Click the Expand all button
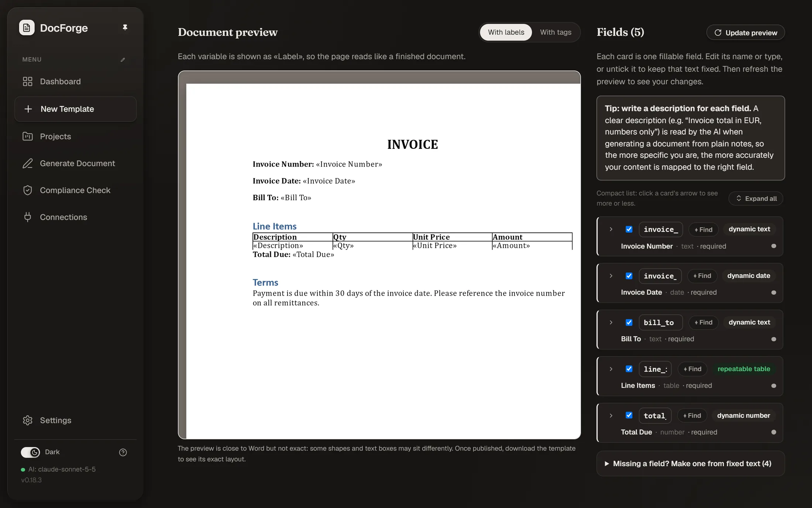Viewport: 812px width, 508px height. tap(756, 198)
